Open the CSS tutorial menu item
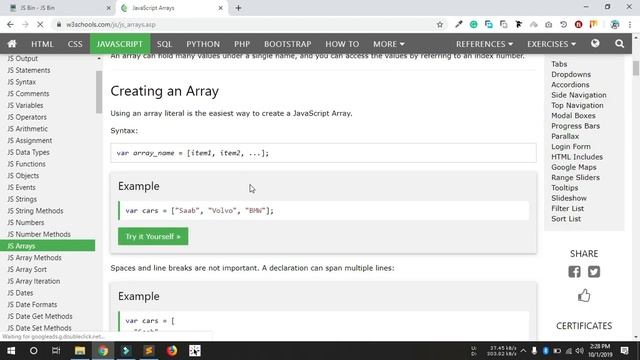The height and width of the screenshot is (360, 640). tap(75, 44)
